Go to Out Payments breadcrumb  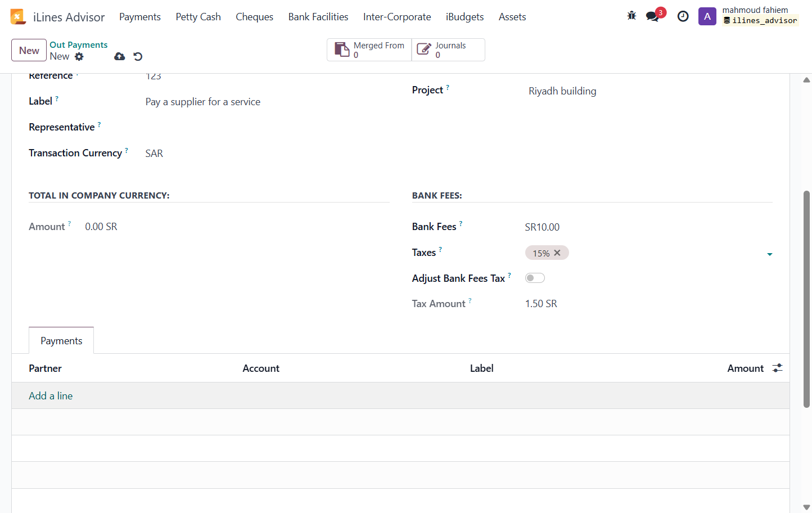click(78, 44)
